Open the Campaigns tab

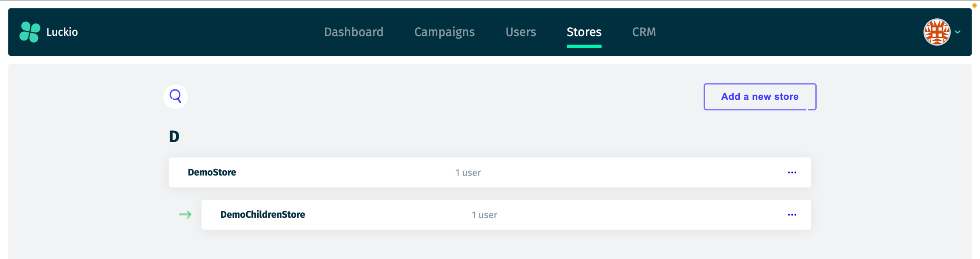click(444, 32)
